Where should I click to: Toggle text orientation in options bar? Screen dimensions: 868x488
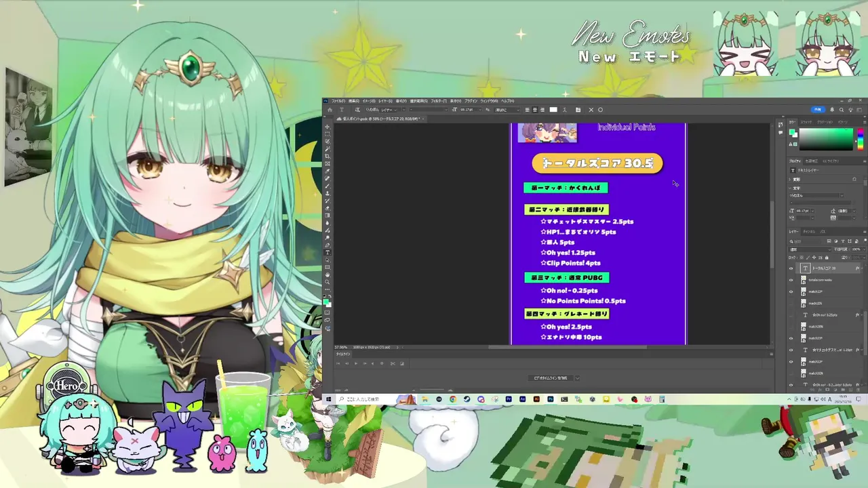(x=358, y=110)
